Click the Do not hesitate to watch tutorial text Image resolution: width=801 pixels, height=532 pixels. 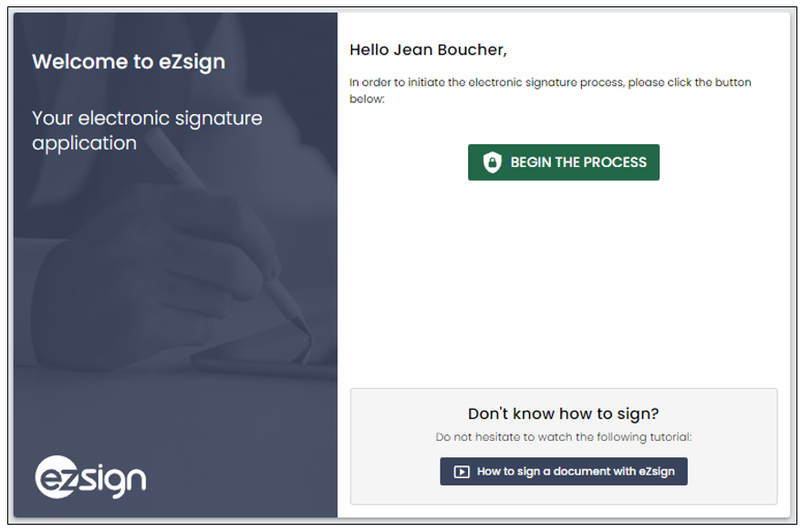pyautogui.click(x=564, y=437)
